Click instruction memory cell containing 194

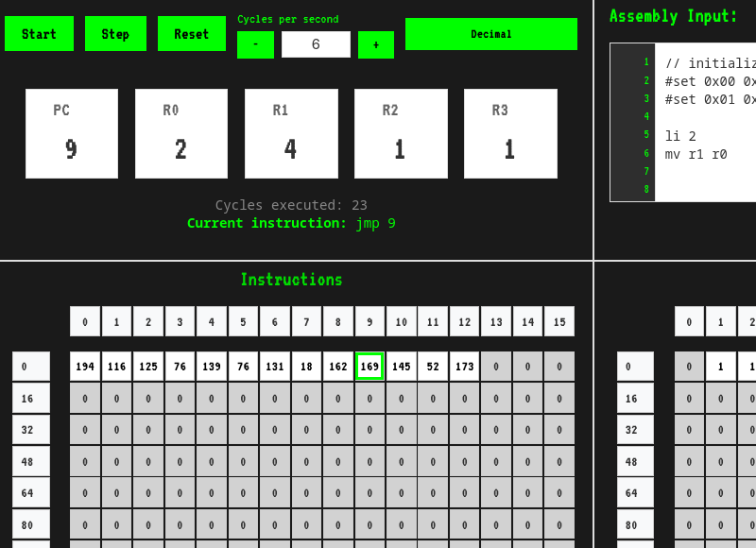click(x=85, y=367)
